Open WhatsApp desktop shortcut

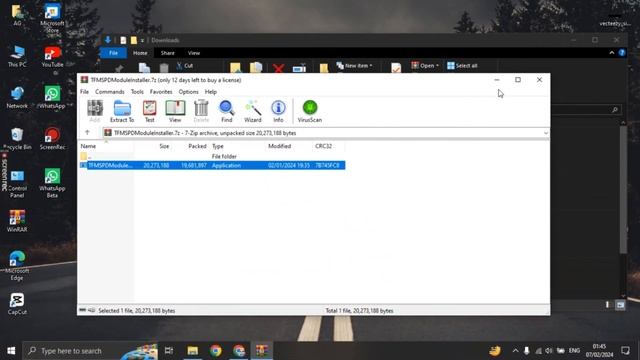pyautogui.click(x=52, y=98)
